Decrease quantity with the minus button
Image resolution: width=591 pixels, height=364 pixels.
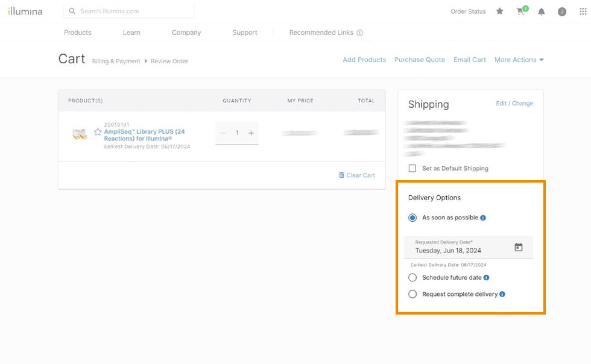coord(223,133)
